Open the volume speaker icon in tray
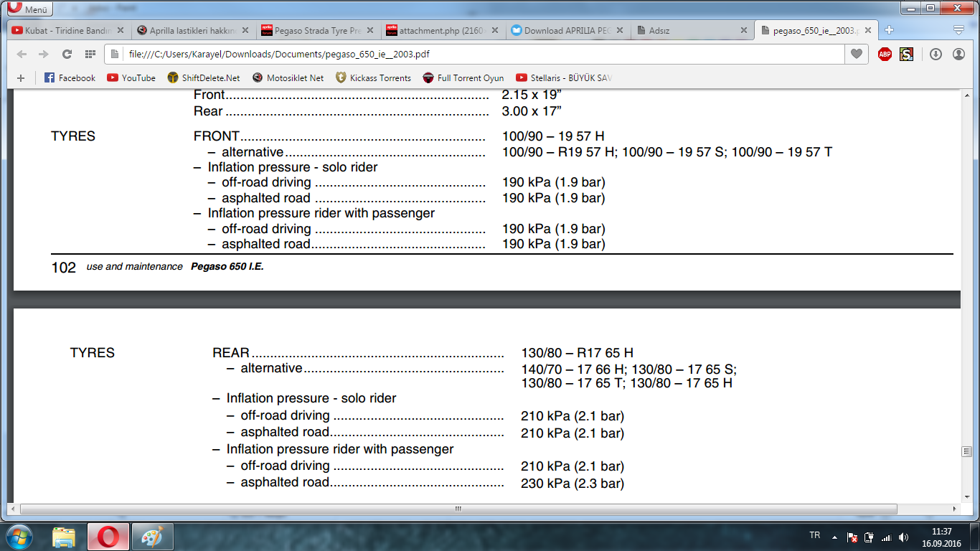Screen dimensions: 980x551 (904, 537)
